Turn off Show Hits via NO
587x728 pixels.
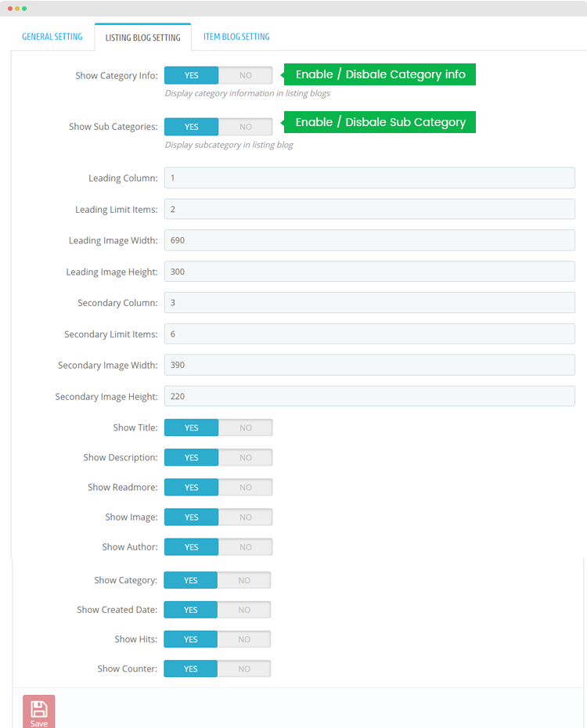point(244,640)
